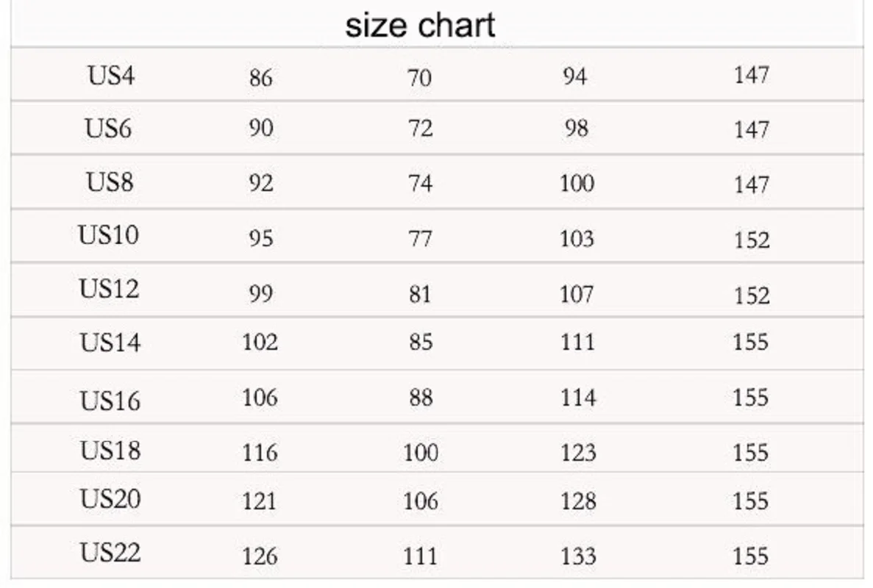Select the US20 size row label
Image resolution: width=873 pixels, height=588 pixels.
coord(110,498)
